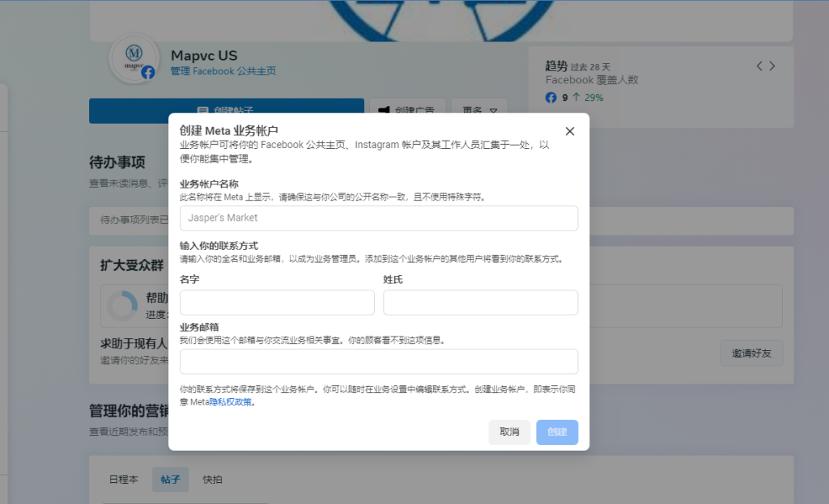Click the 邀请好友 invite friends button
Screen dimensions: 829x504
751,354
